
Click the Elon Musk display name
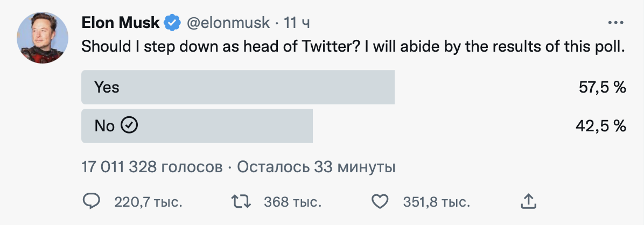[x=120, y=23]
